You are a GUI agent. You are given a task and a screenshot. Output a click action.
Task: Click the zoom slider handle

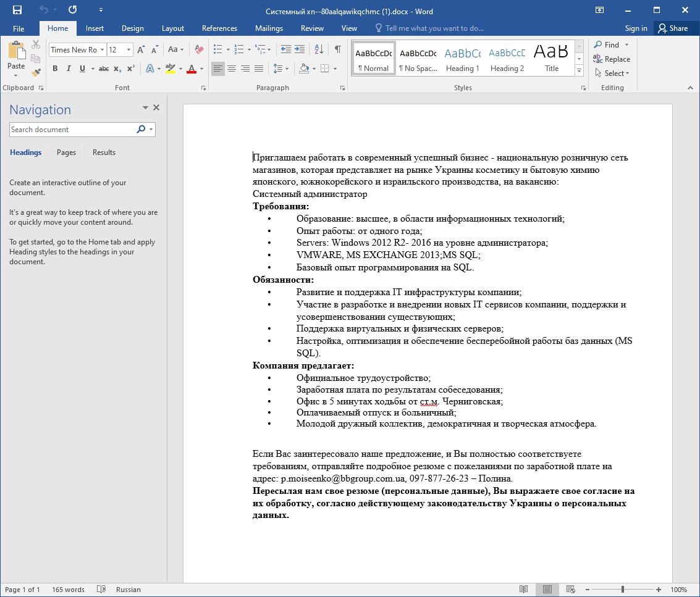[622, 590]
